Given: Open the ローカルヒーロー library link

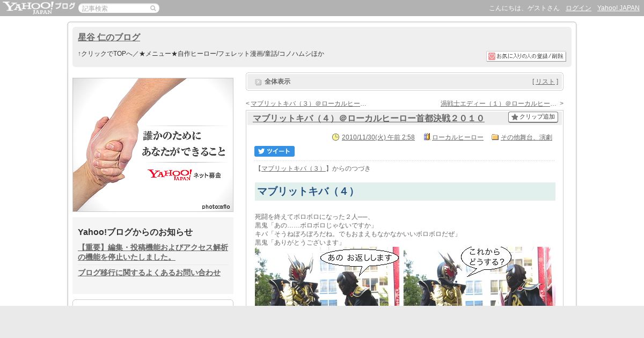Looking at the screenshot, I should pos(458,137).
